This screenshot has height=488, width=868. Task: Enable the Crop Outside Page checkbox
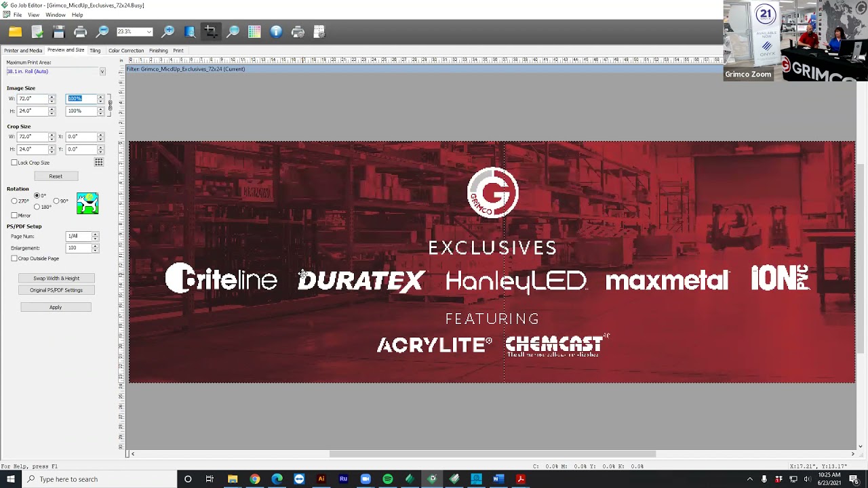pyautogui.click(x=14, y=258)
